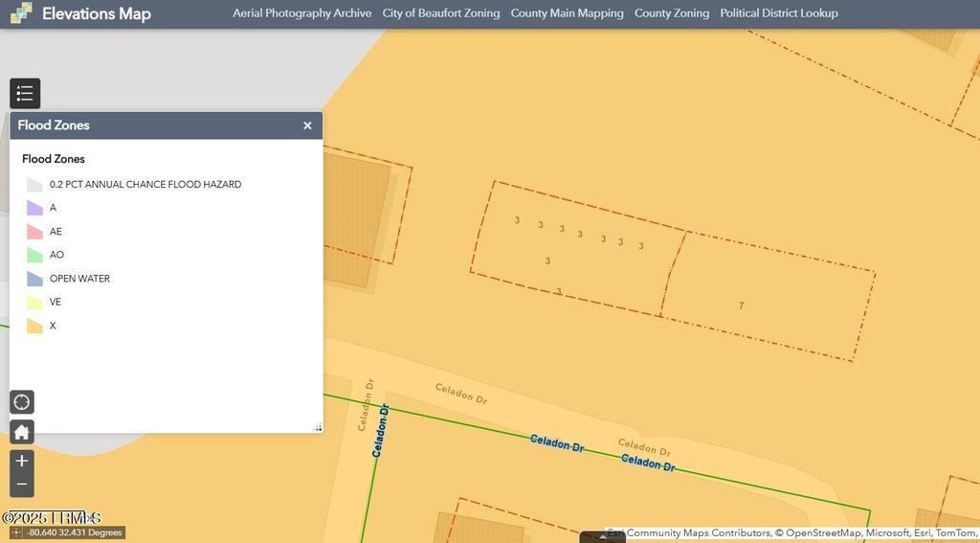Viewport: 980px width, 543px height.
Task: Zoom out with the minus button
Action: pyautogui.click(x=22, y=485)
